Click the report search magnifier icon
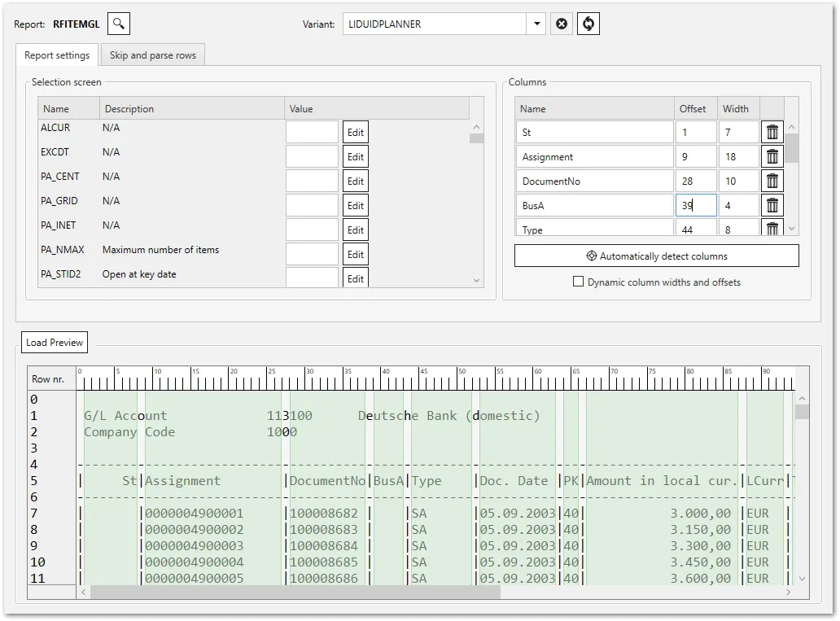 click(118, 24)
